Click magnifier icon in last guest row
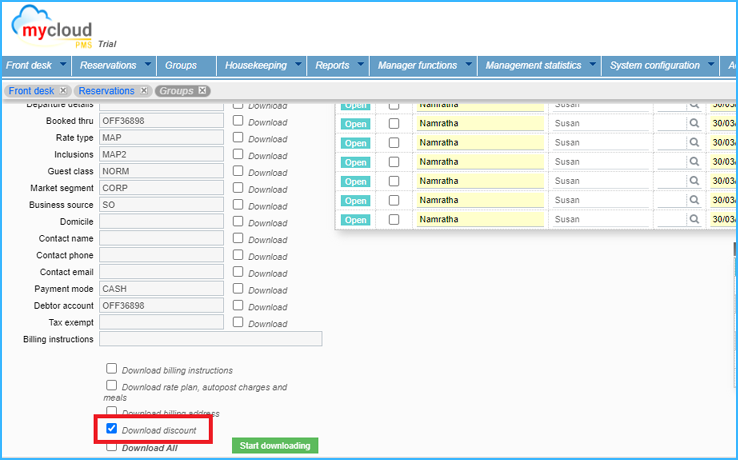The height and width of the screenshot is (460, 738). point(693,219)
